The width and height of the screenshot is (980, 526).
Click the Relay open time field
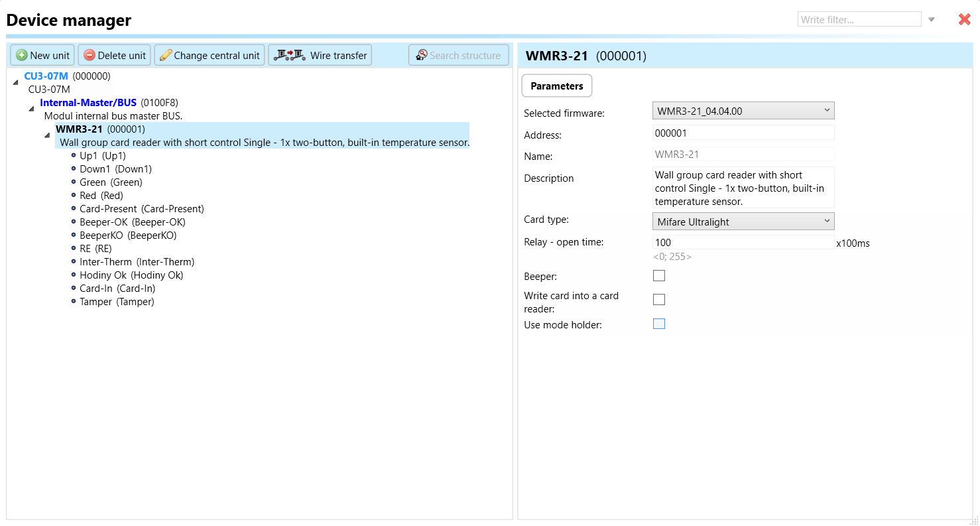[743, 243]
